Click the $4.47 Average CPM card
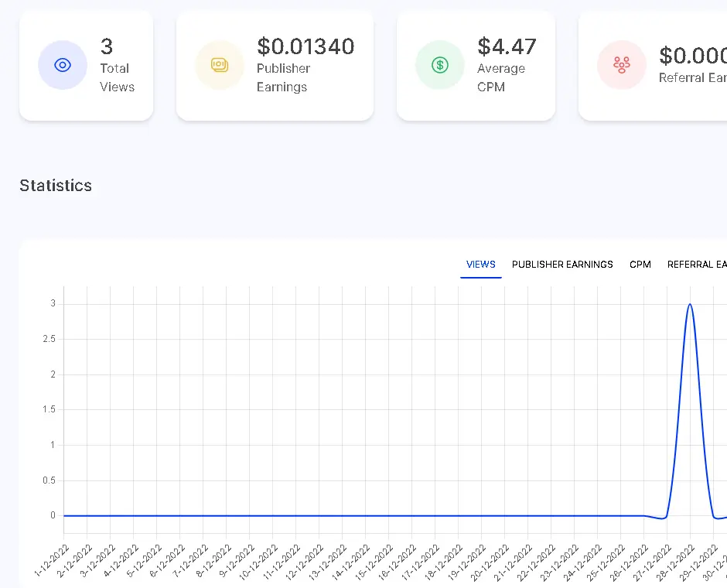 click(476, 66)
